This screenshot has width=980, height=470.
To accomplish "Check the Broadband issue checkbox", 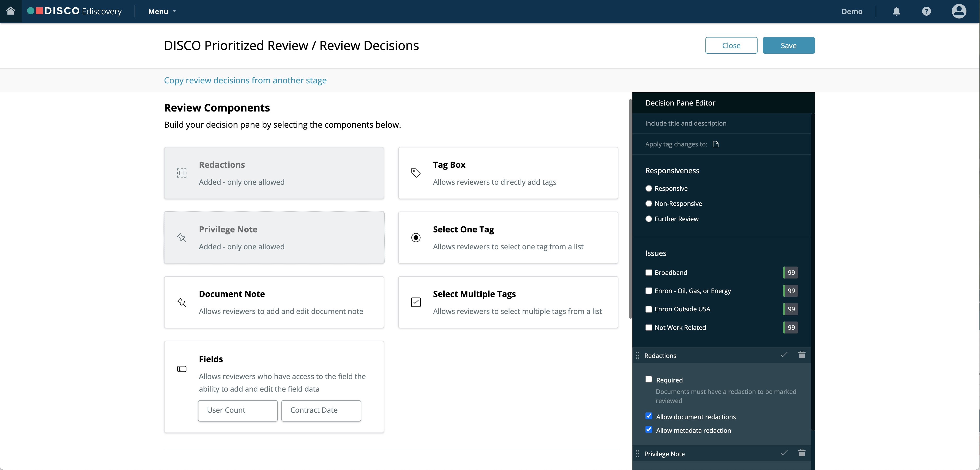I will 649,273.
